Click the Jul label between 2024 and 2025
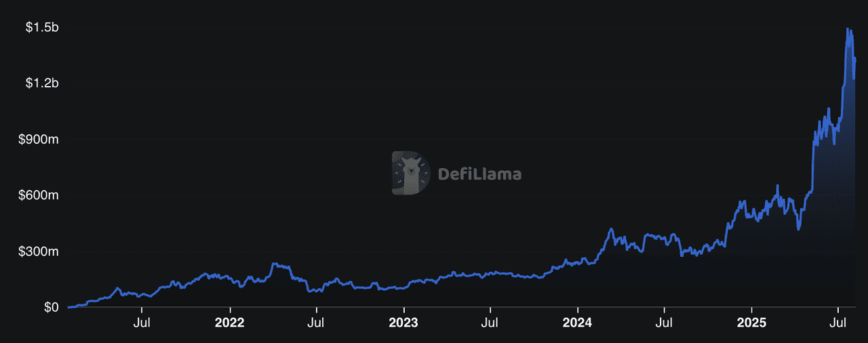The height and width of the screenshot is (343, 868). pos(665,323)
